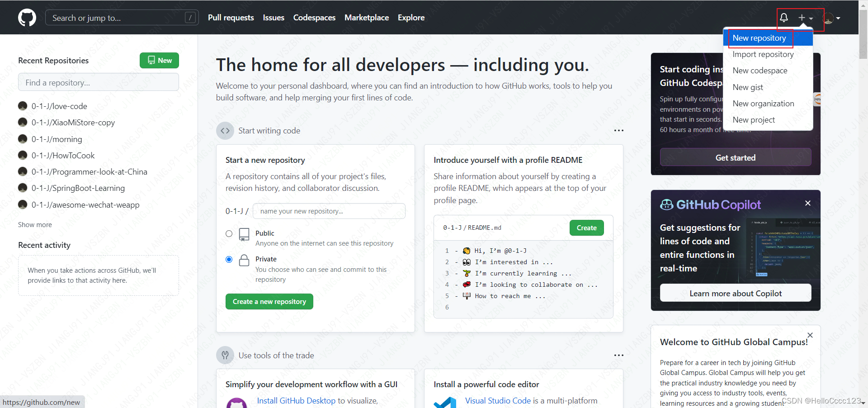Image resolution: width=868 pixels, height=408 pixels.
Task: Open the notifications bell
Action: 784,18
